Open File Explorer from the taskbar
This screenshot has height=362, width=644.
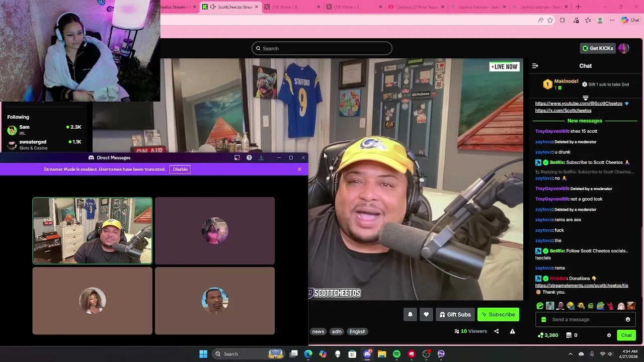[x=382, y=354]
